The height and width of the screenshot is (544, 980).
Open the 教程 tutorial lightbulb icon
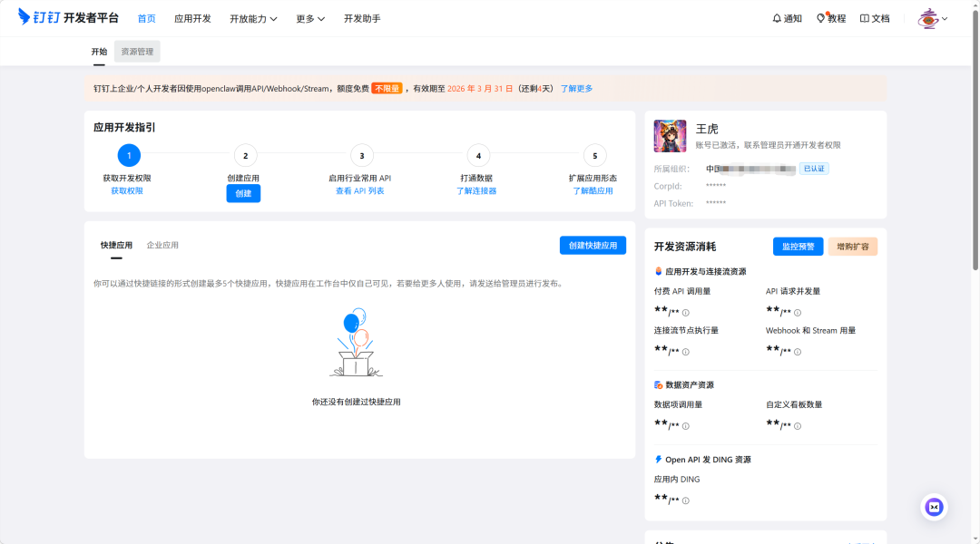[x=821, y=17]
